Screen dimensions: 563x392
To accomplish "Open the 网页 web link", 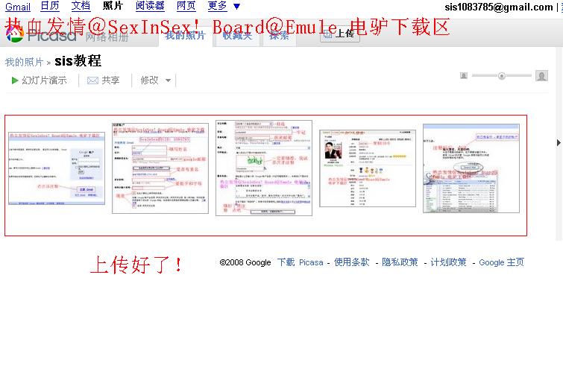I will (x=186, y=6).
